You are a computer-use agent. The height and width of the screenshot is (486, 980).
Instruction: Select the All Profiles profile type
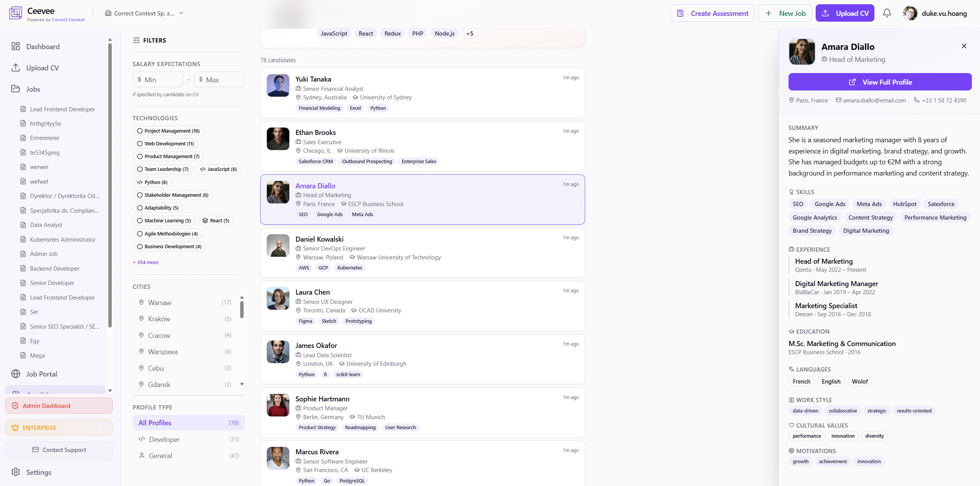pos(189,423)
